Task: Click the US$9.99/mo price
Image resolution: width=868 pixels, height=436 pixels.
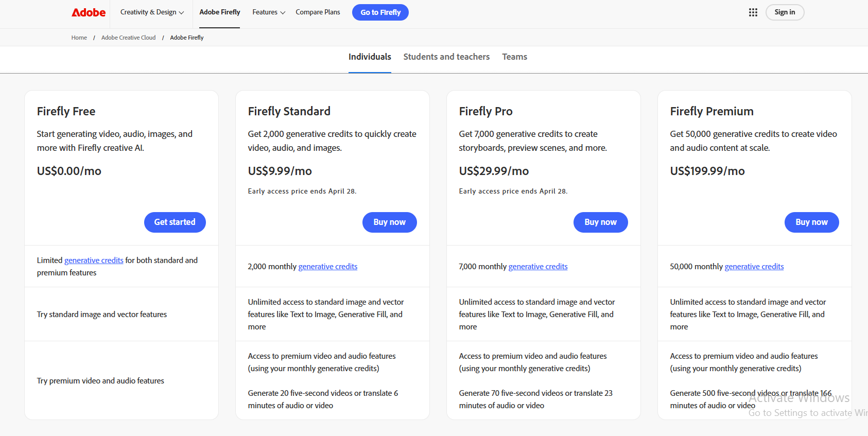Action: [x=280, y=171]
